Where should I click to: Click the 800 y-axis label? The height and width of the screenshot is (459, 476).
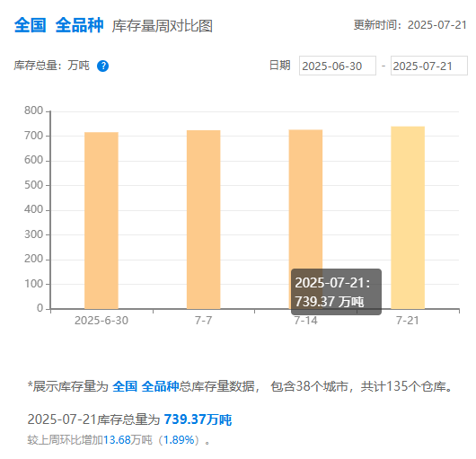[x=34, y=110]
